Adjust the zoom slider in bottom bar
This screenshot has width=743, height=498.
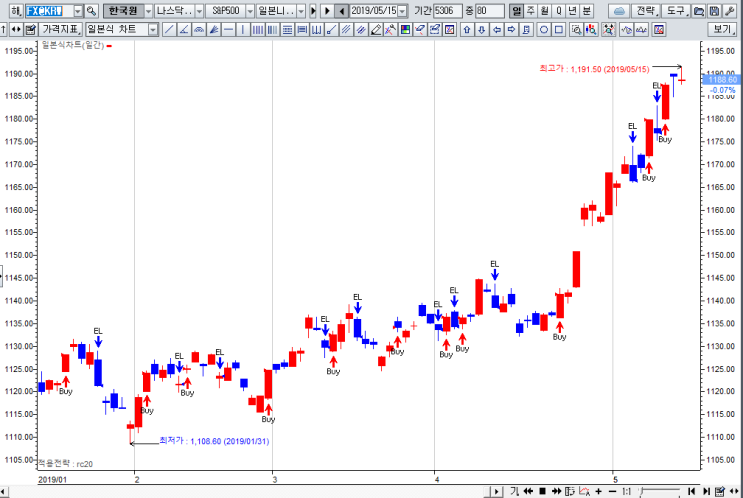tap(661, 491)
